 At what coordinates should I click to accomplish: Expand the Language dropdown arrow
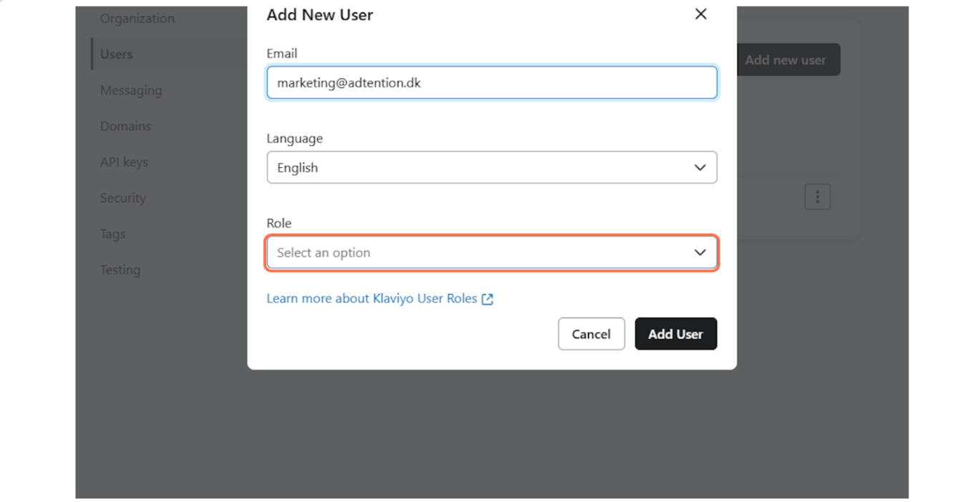click(700, 167)
